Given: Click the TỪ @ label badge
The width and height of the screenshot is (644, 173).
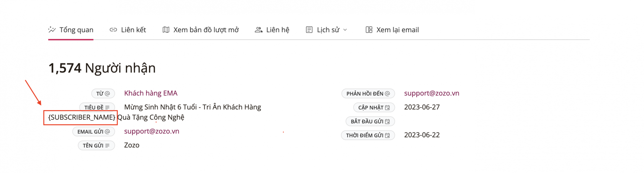Looking at the screenshot, I should 103,93.
